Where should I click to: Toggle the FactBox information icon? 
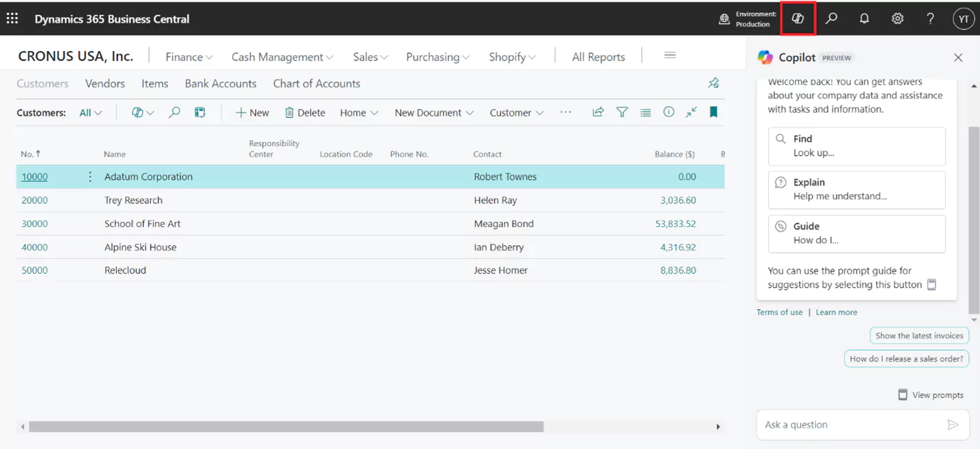pyautogui.click(x=669, y=112)
